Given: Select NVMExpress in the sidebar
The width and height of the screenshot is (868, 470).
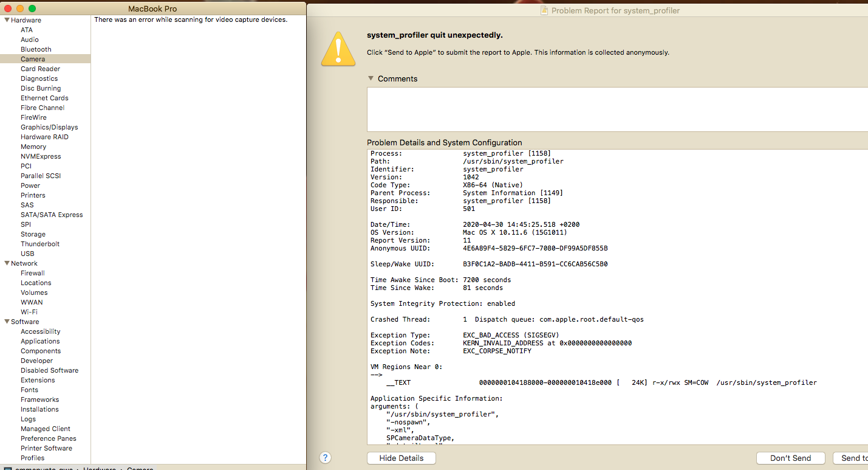Looking at the screenshot, I should [x=41, y=156].
